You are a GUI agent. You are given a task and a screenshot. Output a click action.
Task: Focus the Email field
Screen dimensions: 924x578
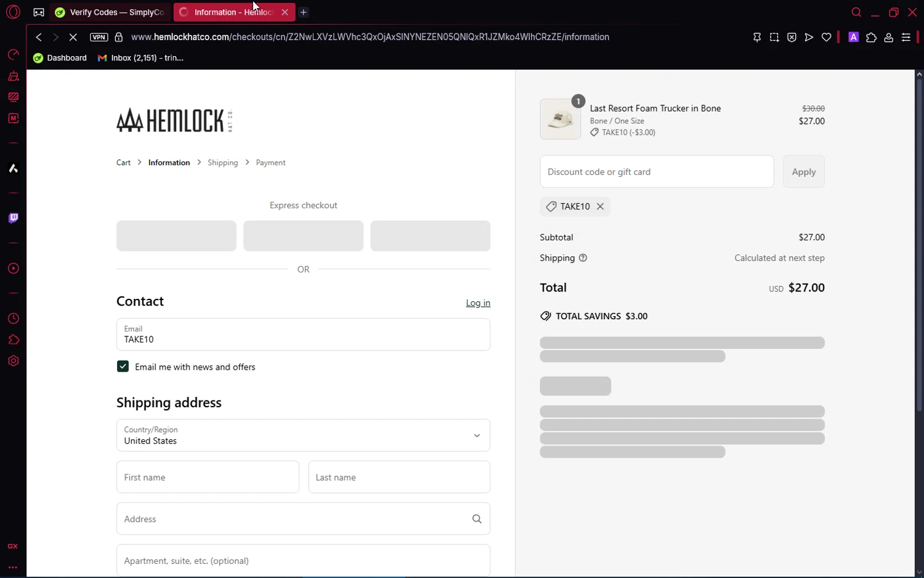(303, 335)
